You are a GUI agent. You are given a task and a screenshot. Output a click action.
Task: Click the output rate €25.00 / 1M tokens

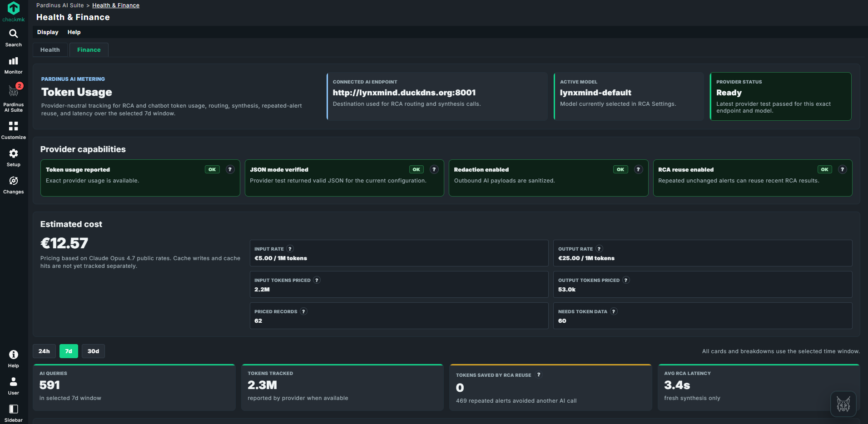click(x=586, y=258)
